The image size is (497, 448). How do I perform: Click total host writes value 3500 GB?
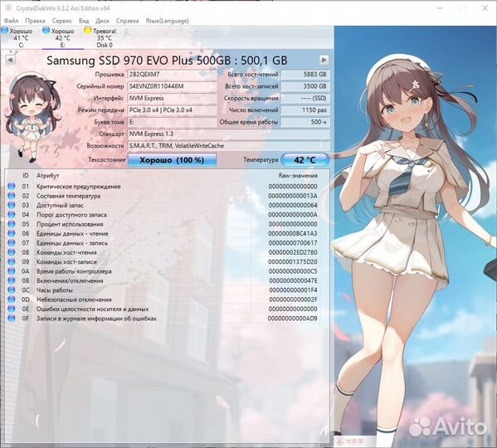pos(305,86)
